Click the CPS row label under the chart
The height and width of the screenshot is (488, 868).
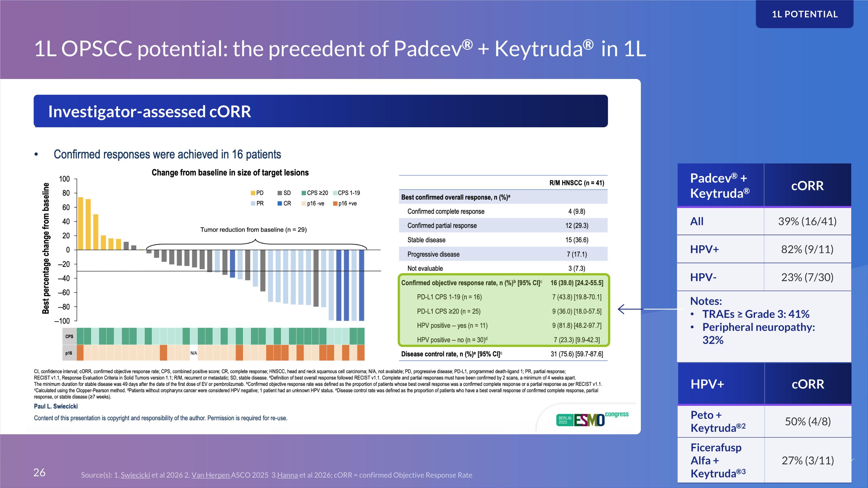69,336
